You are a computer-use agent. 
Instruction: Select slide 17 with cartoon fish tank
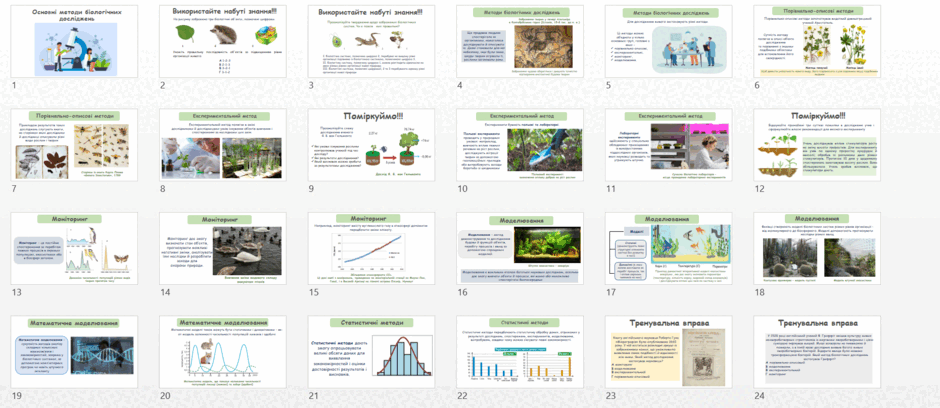668,248
